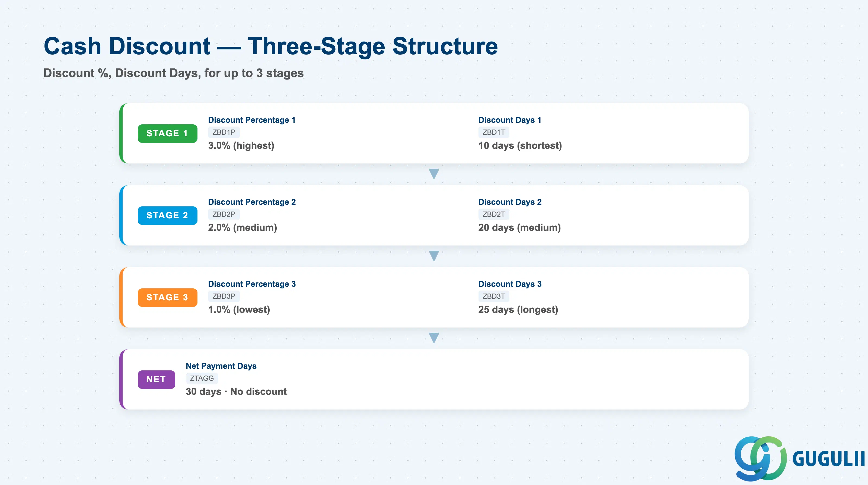The image size is (868, 485).
Task: Select the ZTAGG field code tag
Action: (x=202, y=378)
